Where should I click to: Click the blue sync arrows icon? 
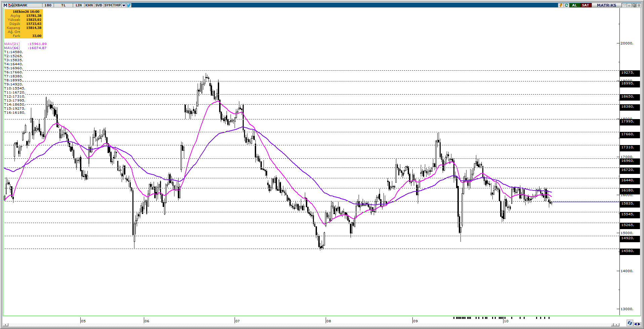click(630, 323)
